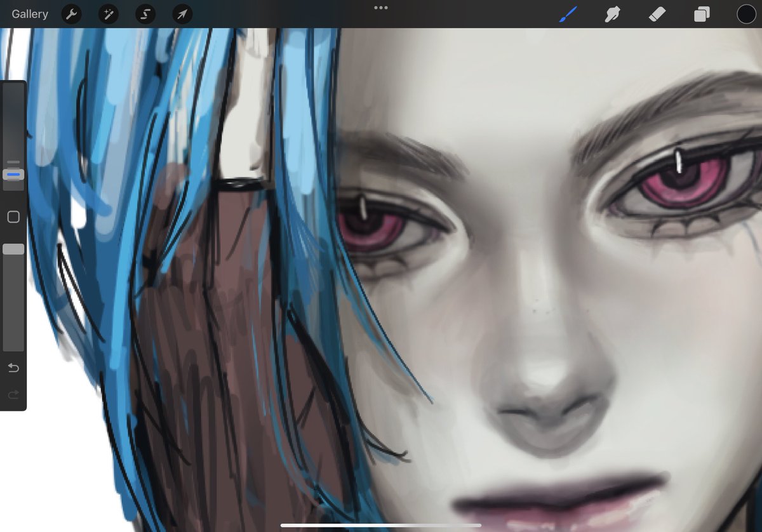
Task: Open the Adjustments magic wand menu
Action: [109, 14]
